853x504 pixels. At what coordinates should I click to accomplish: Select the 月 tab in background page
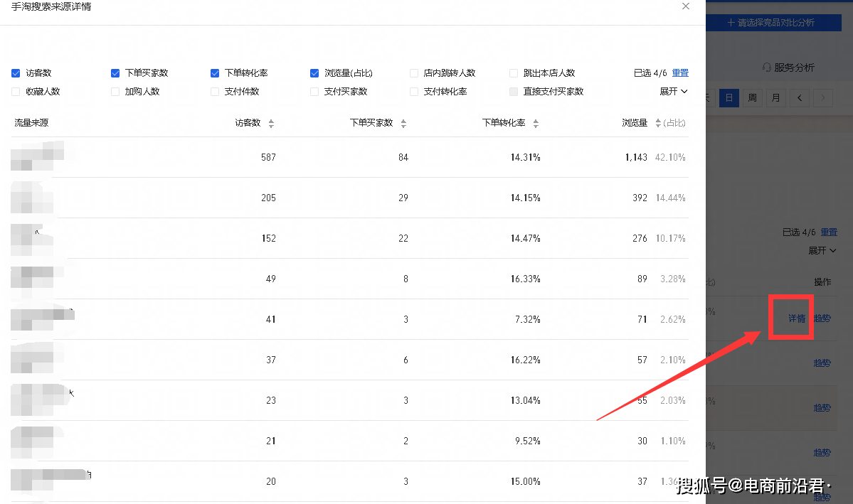click(775, 98)
